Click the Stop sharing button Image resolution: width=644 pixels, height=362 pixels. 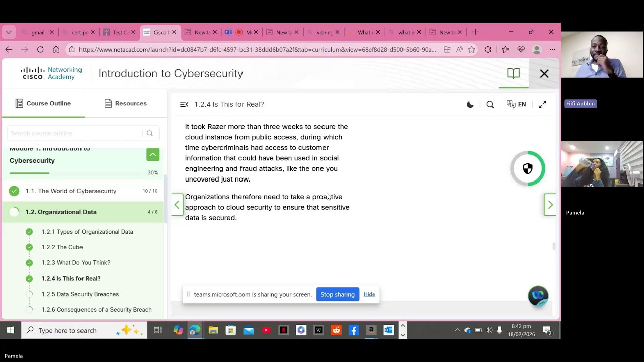[338, 294]
